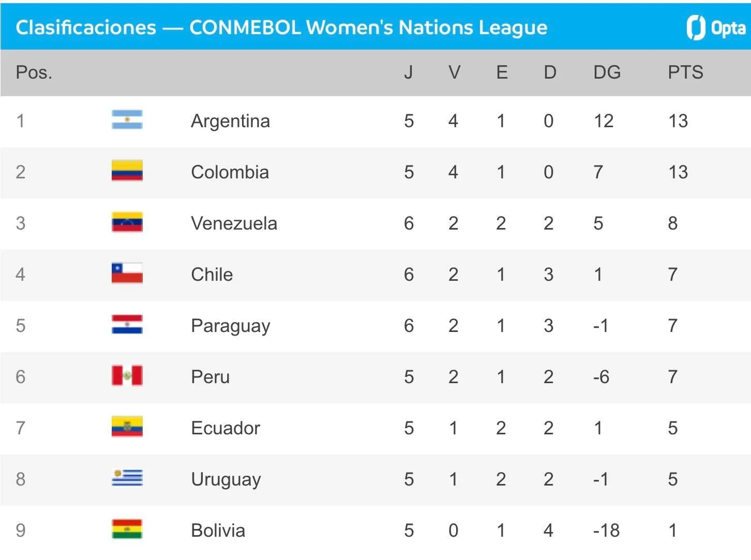This screenshot has width=751, height=560.
Task: Click the Venezuela flag icon
Action: [127, 222]
